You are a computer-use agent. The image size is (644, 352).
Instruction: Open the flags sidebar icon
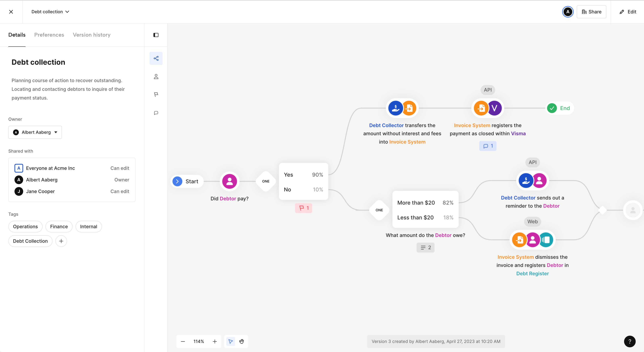[156, 95]
